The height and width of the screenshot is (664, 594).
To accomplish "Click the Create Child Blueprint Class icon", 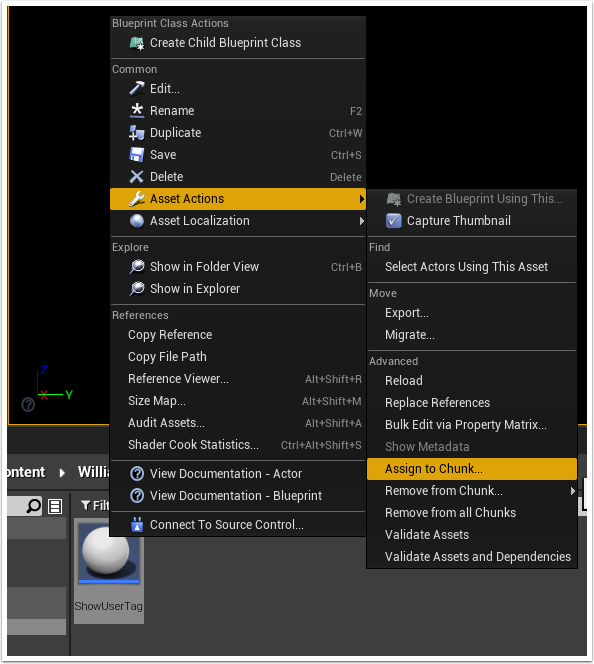I will tap(137, 43).
